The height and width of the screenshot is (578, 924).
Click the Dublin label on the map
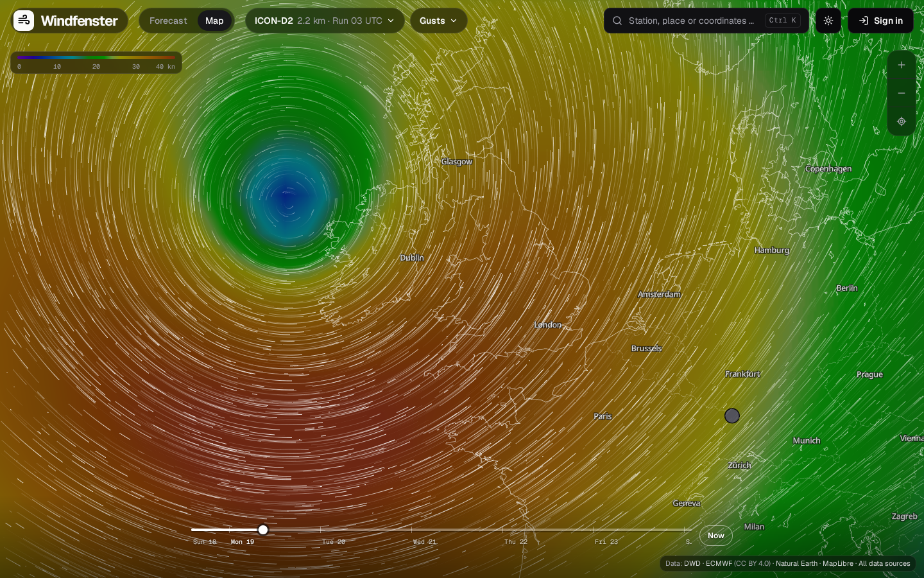coord(412,258)
